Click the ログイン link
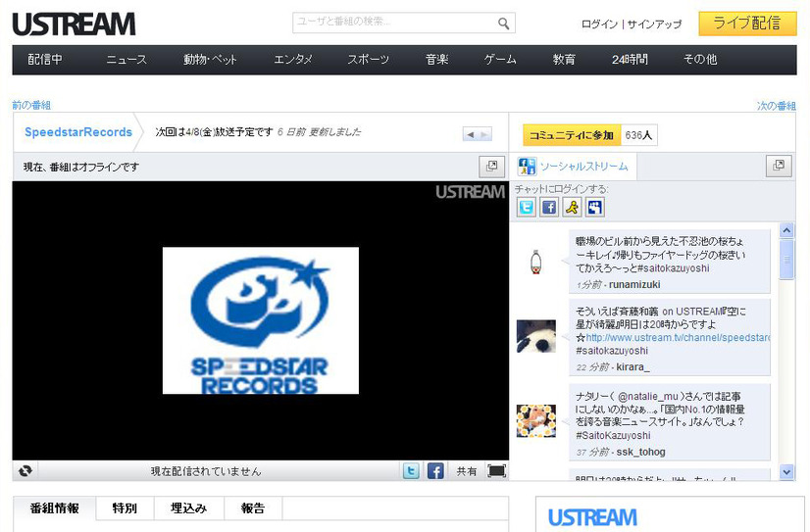Viewport: 810px width, 532px height. (x=599, y=24)
